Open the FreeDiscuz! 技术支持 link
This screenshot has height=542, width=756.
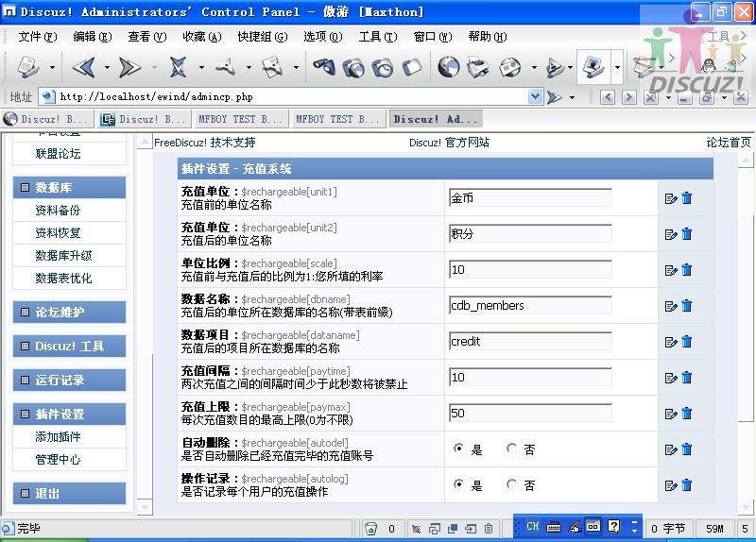204,143
